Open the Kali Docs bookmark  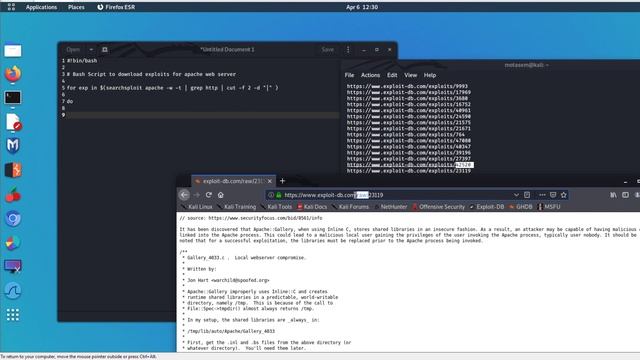[312, 207]
